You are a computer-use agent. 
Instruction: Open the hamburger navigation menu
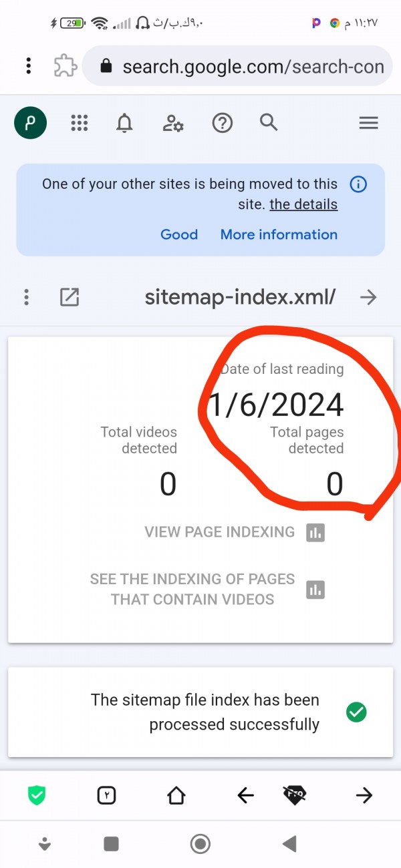tap(368, 123)
